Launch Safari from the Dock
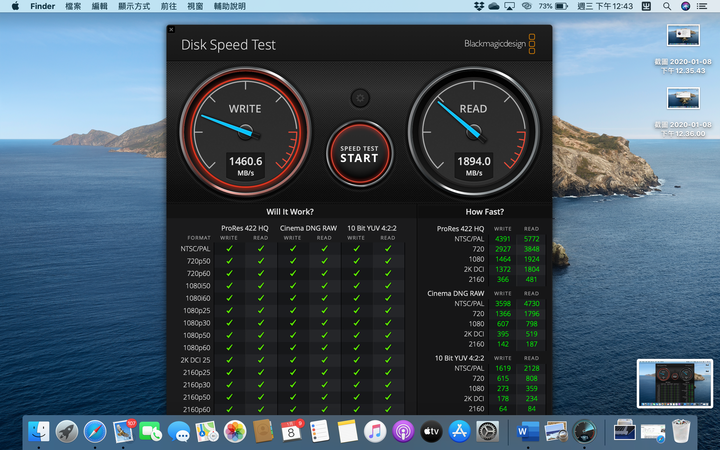Image resolution: width=720 pixels, height=450 pixels. (95, 431)
